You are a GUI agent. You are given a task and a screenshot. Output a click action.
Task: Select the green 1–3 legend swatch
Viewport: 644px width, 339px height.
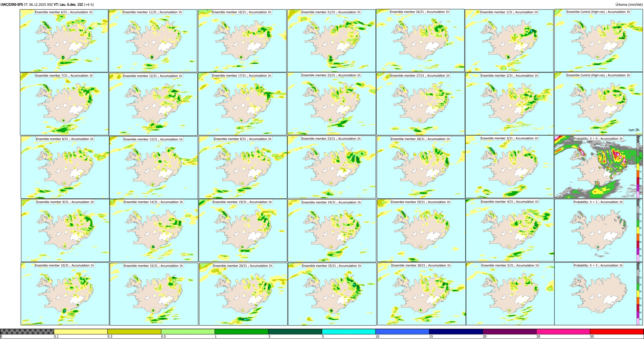[x=241, y=332]
